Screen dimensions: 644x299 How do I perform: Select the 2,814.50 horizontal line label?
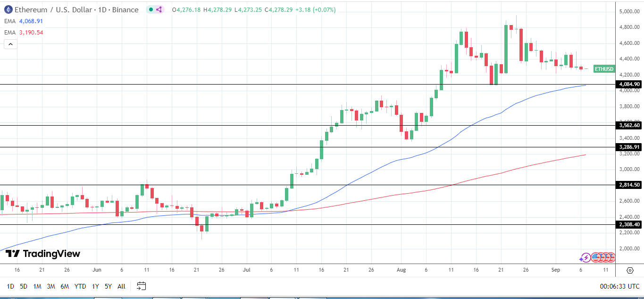(629, 185)
